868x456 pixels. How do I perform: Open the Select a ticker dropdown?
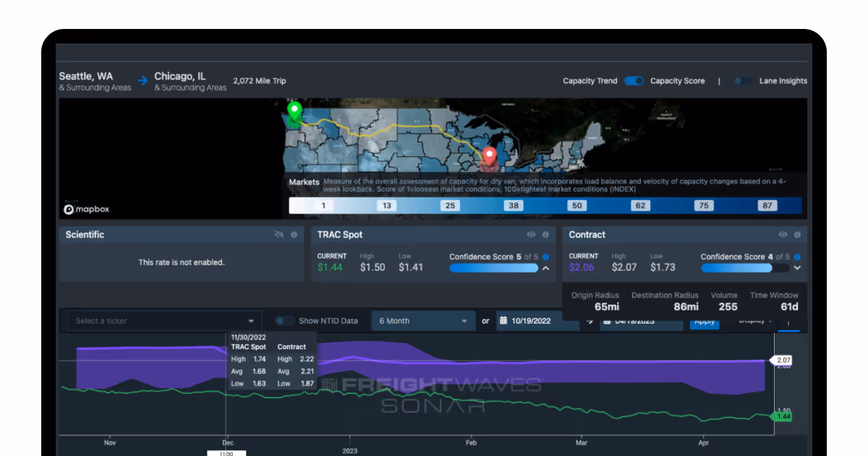click(x=164, y=321)
